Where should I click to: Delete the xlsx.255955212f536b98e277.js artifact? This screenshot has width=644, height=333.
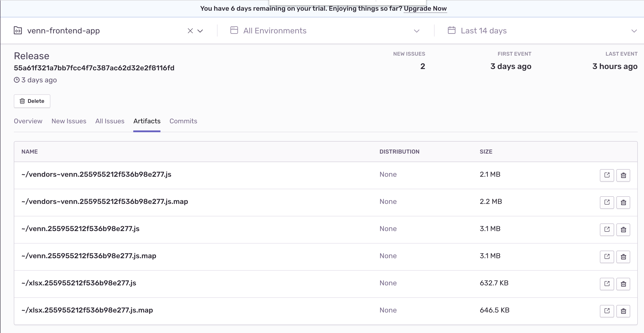pos(623,284)
